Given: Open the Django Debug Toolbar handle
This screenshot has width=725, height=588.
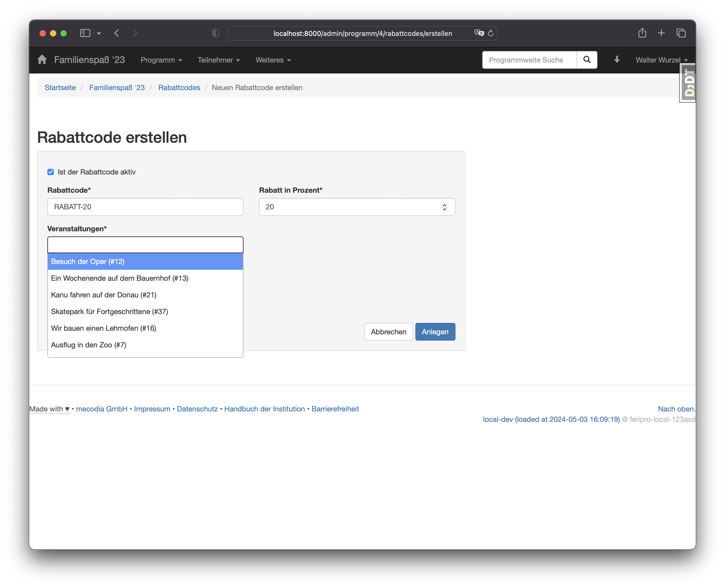Looking at the screenshot, I should click(x=689, y=83).
